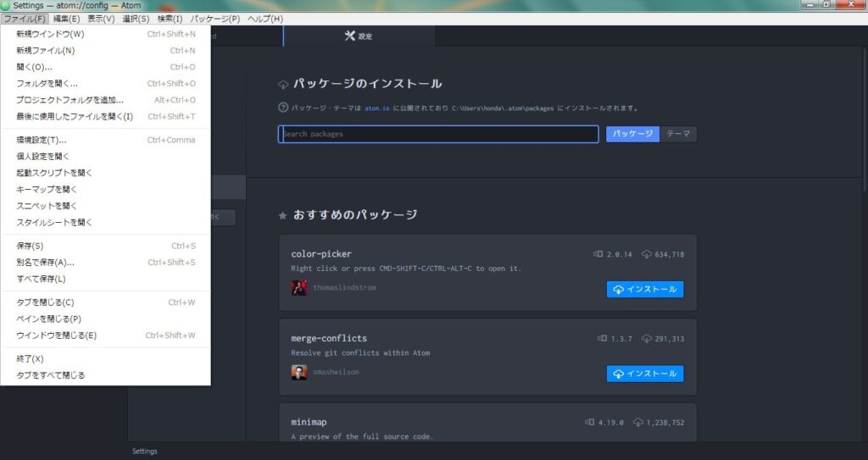Open the 選択(S) menu
Viewport: 868px width, 460px height.
136,19
